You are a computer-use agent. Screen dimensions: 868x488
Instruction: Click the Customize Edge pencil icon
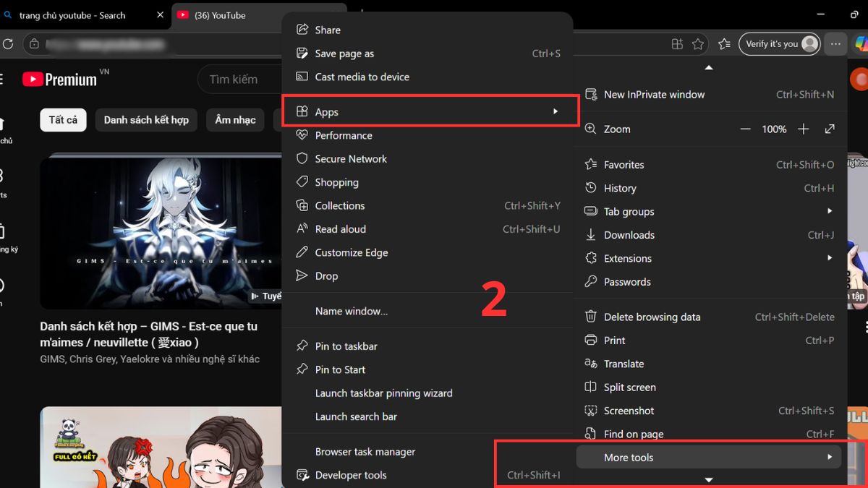pyautogui.click(x=302, y=252)
